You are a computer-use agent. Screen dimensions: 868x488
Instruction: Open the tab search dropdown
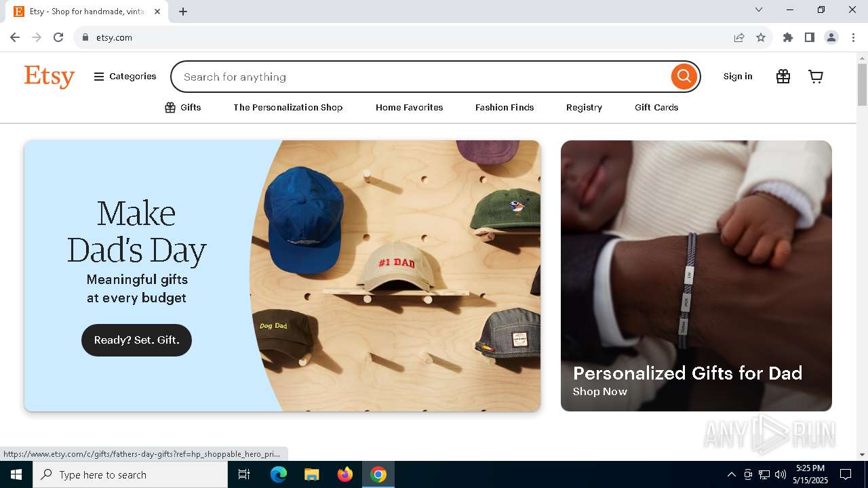759,9
